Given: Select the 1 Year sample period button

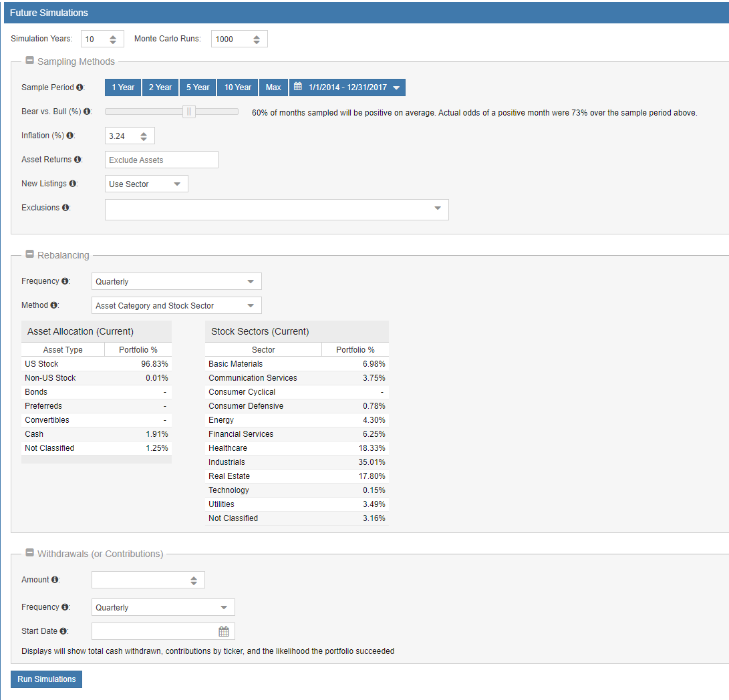Looking at the screenshot, I should pyautogui.click(x=123, y=87).
